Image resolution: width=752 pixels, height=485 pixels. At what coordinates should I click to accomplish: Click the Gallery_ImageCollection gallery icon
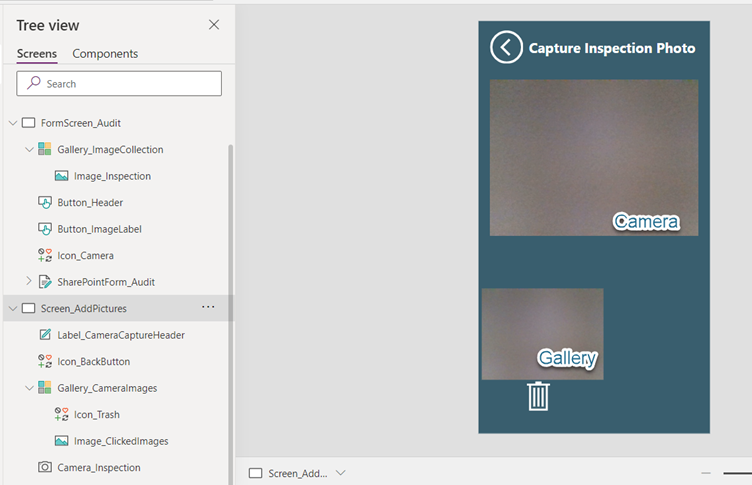[x=45, y=149]
